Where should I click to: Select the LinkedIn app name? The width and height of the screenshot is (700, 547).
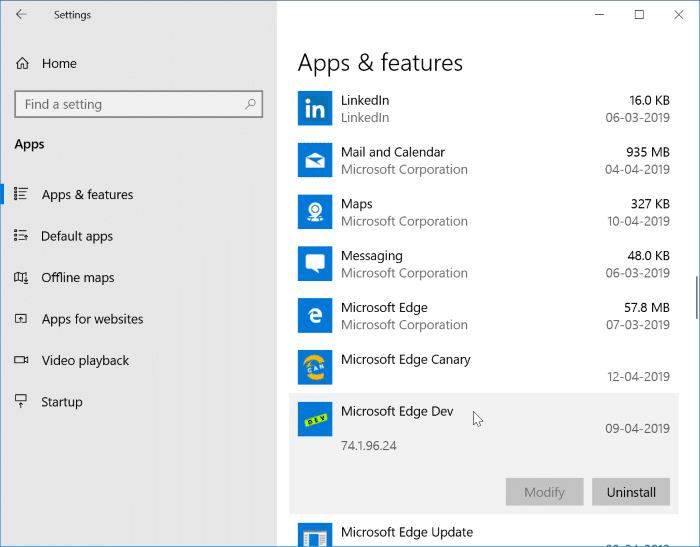point(365,100)
